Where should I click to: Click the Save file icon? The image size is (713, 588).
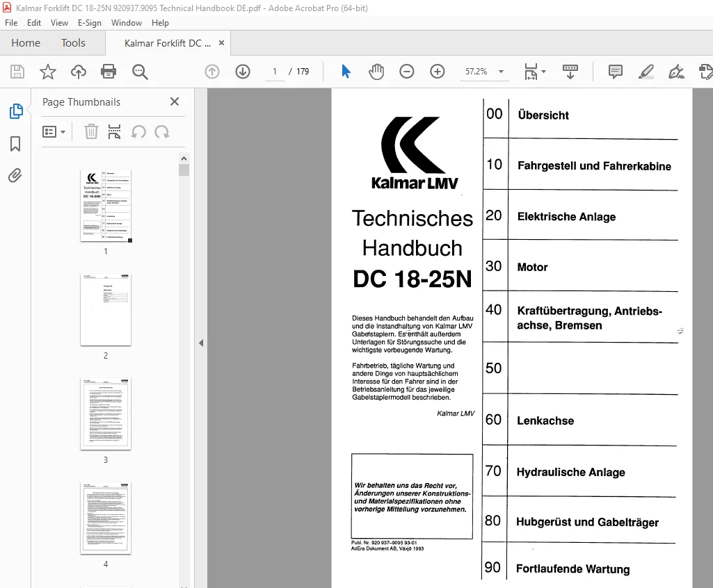pos(17,72)
